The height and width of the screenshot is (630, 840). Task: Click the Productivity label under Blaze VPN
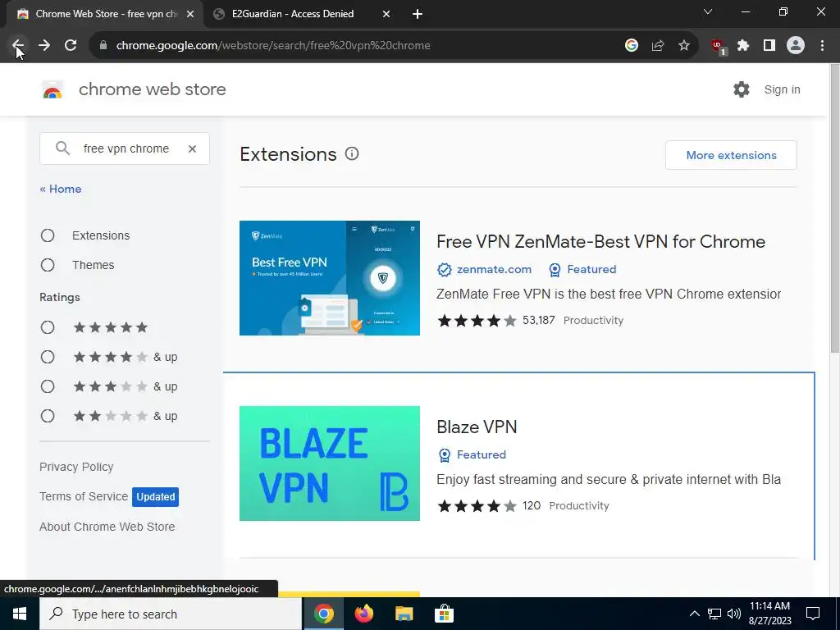pyautogui.click(x=579, y=505)
